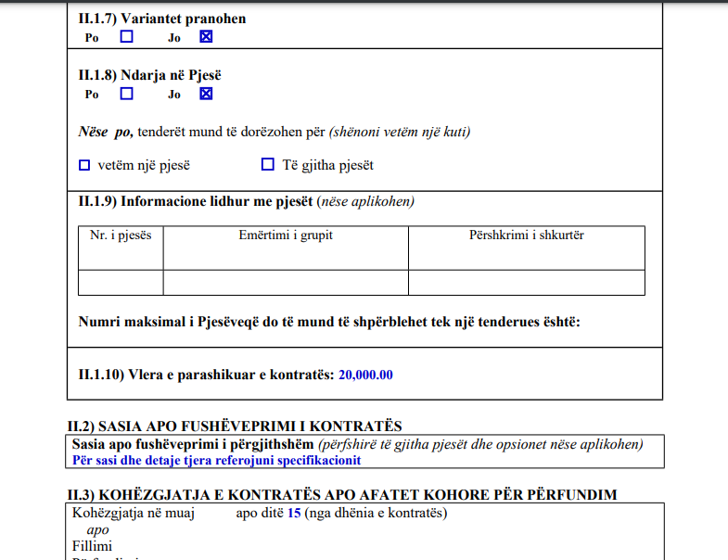
Task: Uncheck the Jo box under Variantet pranohen
Action: (x=206, y=37)
